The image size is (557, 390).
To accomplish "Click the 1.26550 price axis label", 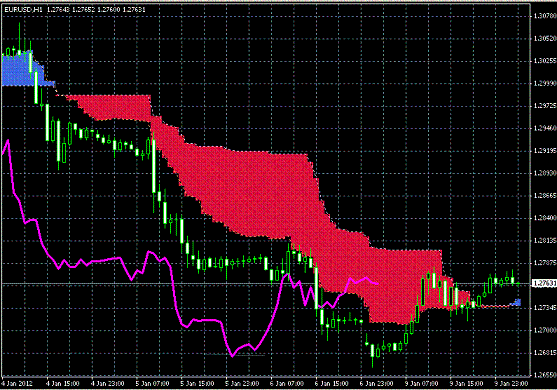I will 545,375.
